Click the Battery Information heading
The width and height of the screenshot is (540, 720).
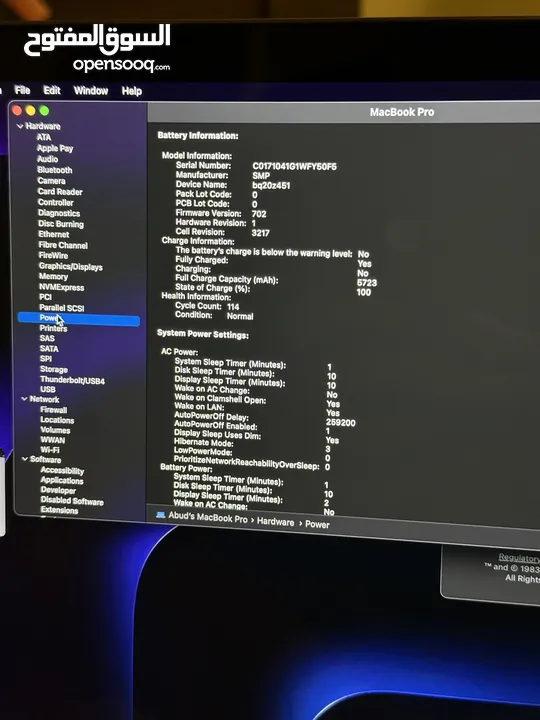(x=198, y=136)
